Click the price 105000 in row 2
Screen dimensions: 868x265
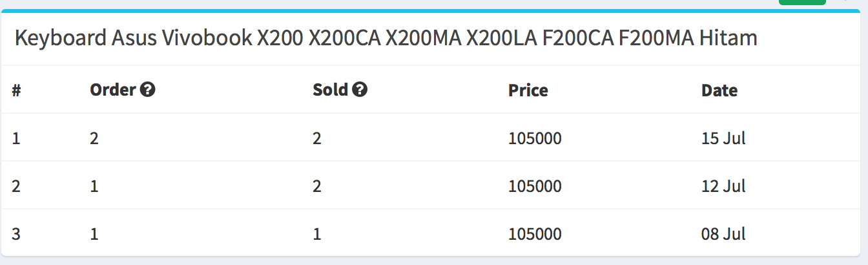[x=535, y=185]
